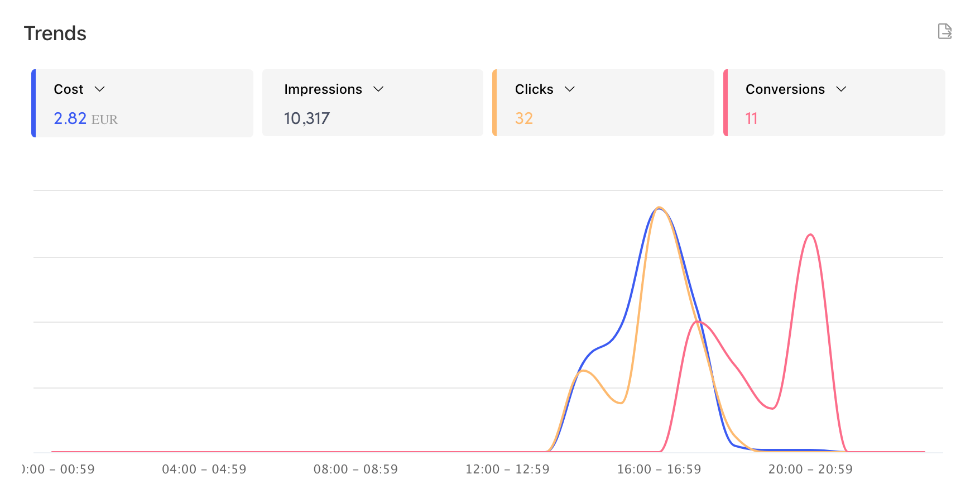Click the 16:00 – 16:59 axis label
Image resolution: width=980 pixels, height=498 pixels.
click(x=659, y=469)
